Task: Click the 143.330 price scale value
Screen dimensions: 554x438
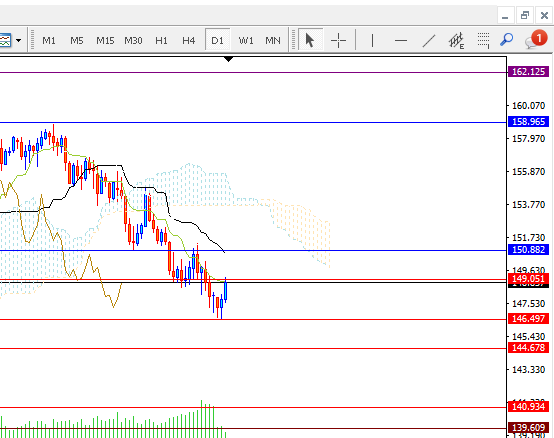Action: point(529,369)
